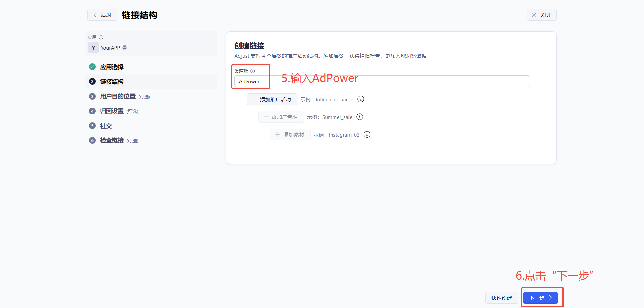The width and height of the screenshot is (644, 308).
Task: Click the step 2 number badge
Action: pos(92,81)
